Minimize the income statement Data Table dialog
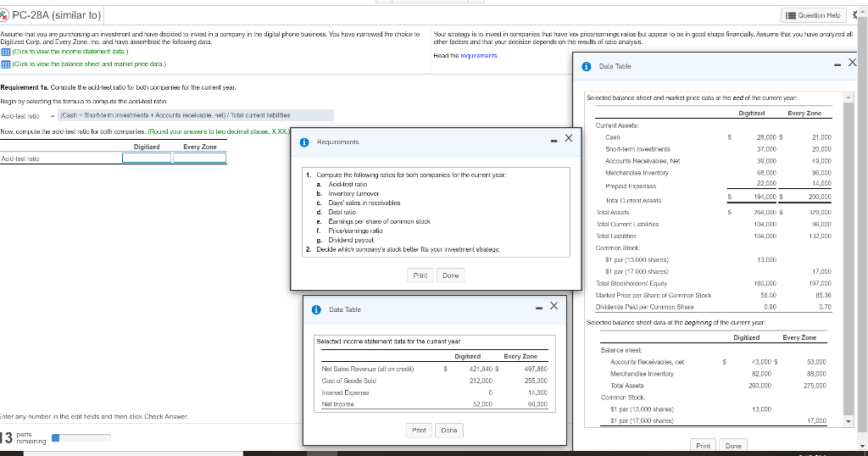This screenshot has width=868, height=456. coord(538,309)
